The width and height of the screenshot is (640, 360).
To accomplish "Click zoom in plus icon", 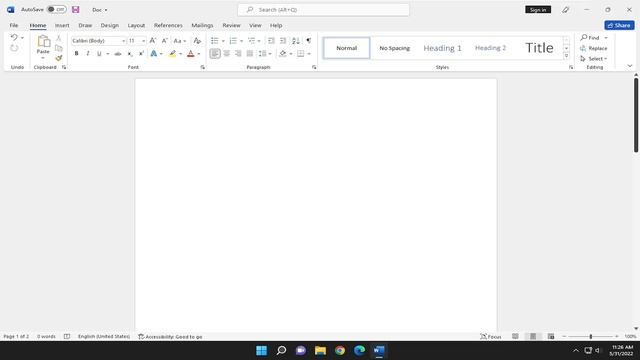I will [616, 336].
